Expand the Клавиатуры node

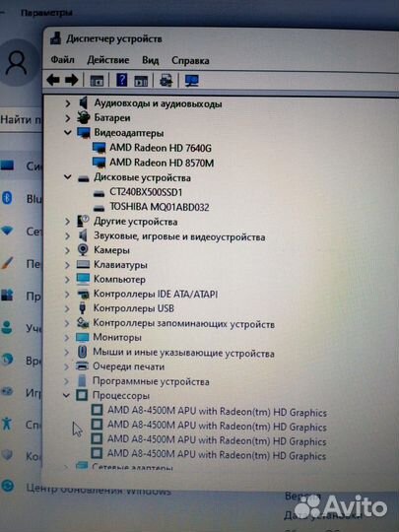pos(67,265)
